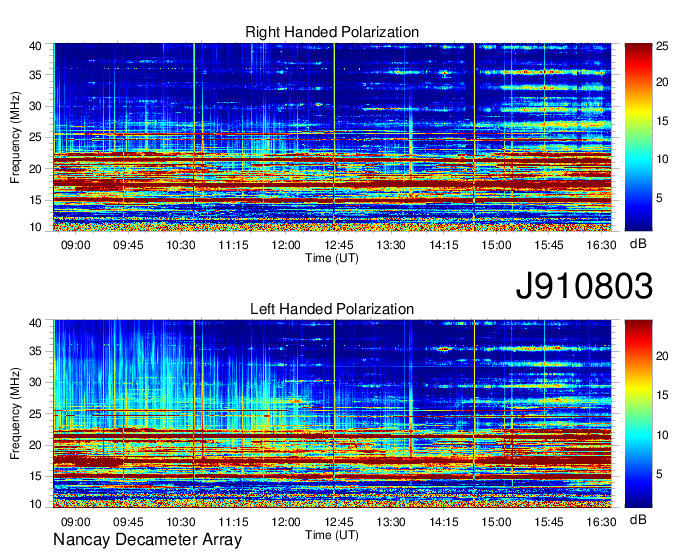The height and width of the screenshot is (552, 680).
Task: Click the '20' frequency tick of Left Handed plot
Action: [35, 445]
